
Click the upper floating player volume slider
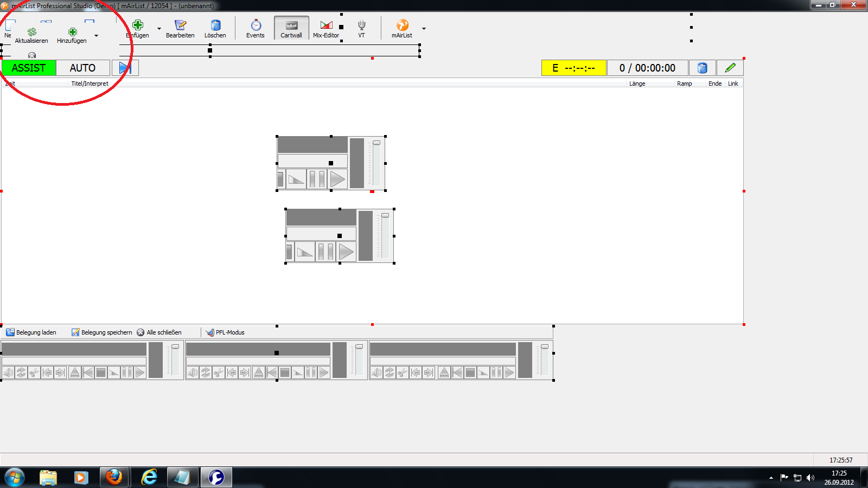(x=376, y=163)
